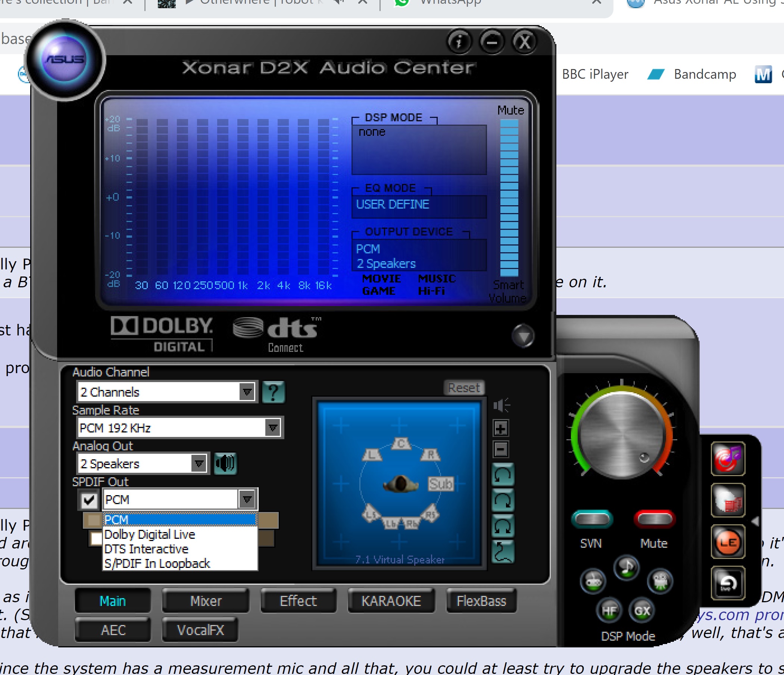
Task: Click Mute label above volume meter
Action: (510, 110)
